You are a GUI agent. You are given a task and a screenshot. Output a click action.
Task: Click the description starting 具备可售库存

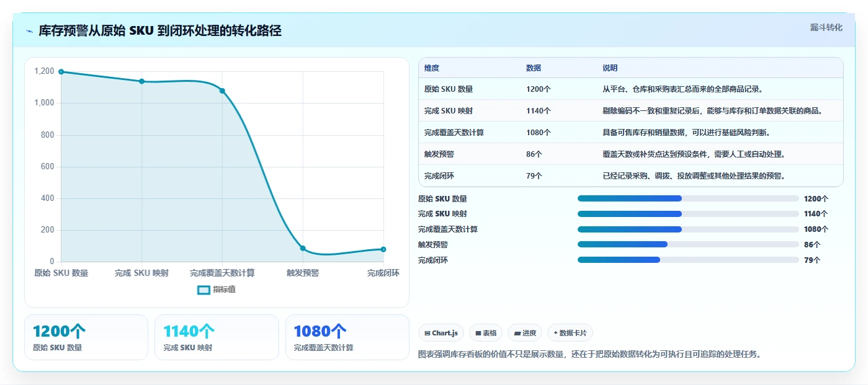click(x=687, y=133)
